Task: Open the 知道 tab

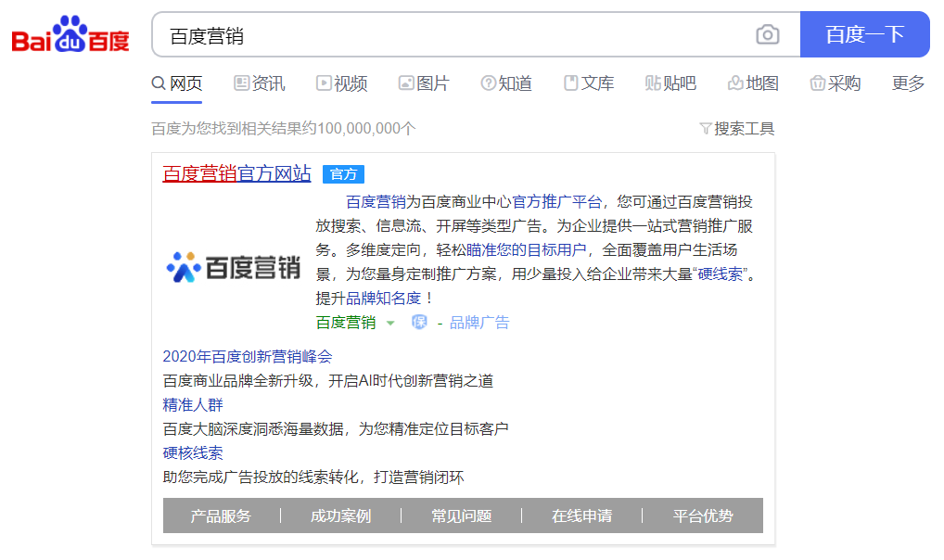Action: click(x=506, y=83)
